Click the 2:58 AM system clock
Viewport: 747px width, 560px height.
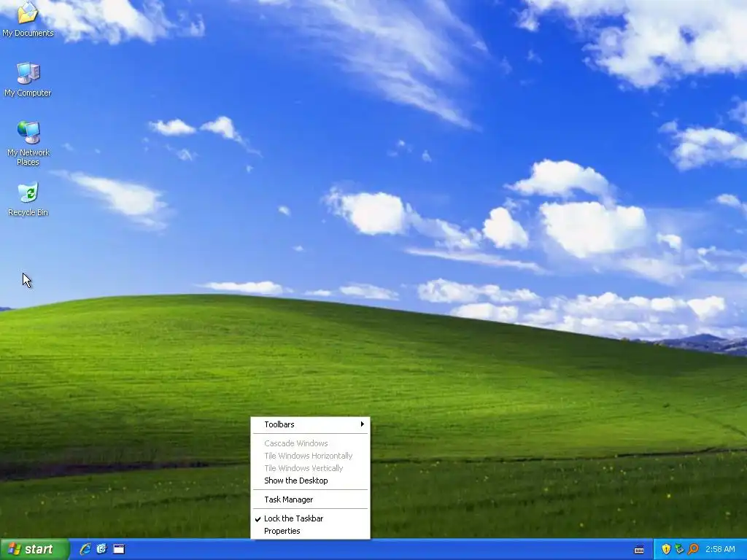[x=720, y=549]
